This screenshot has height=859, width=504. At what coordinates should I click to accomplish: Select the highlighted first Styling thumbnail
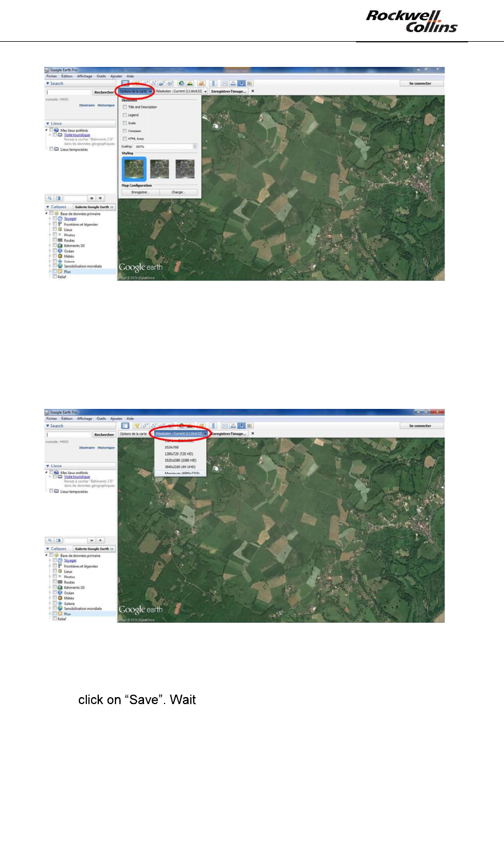134,169
